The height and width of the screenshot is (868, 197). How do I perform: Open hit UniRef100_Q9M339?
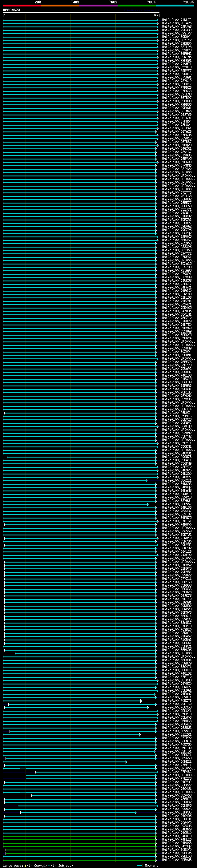(x=177, y=30)
